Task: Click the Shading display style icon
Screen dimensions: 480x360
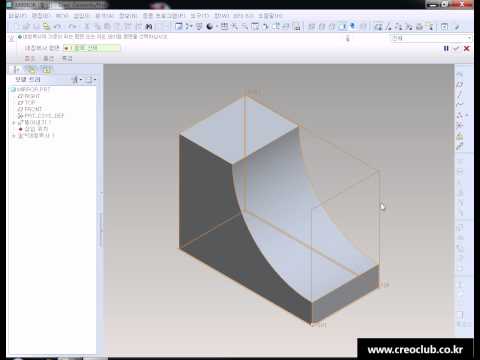Action: pos(343,27)
